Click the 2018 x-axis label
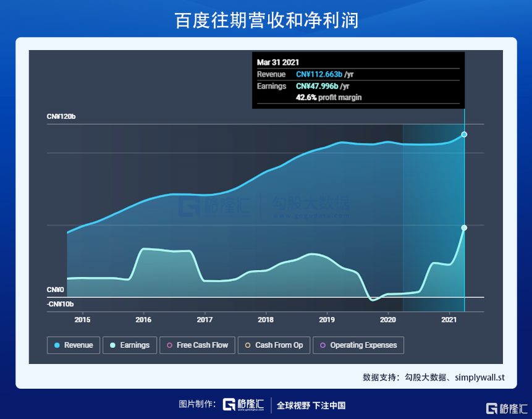Image resolution: width=532 pixels, height=419 pixels. 266,320
